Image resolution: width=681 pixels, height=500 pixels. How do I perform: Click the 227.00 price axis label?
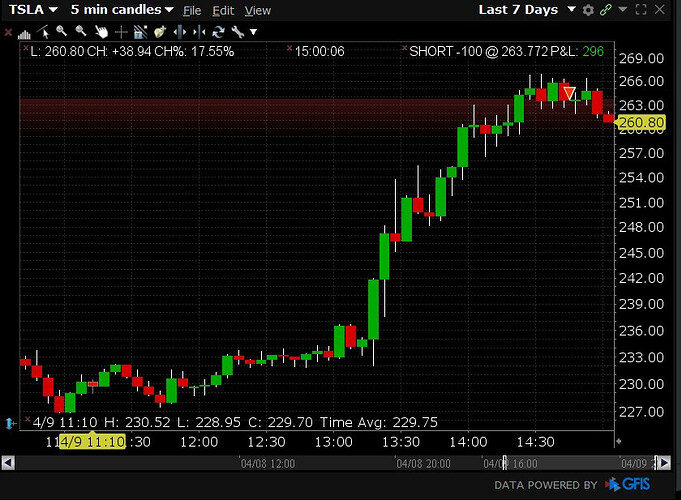tap(641, 411)
